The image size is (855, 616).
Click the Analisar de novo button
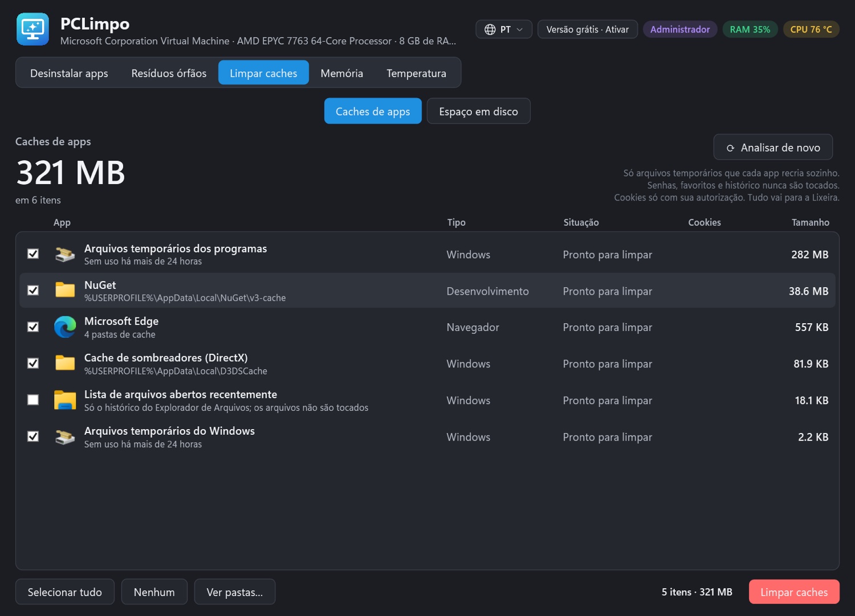[x=773, y=148]
